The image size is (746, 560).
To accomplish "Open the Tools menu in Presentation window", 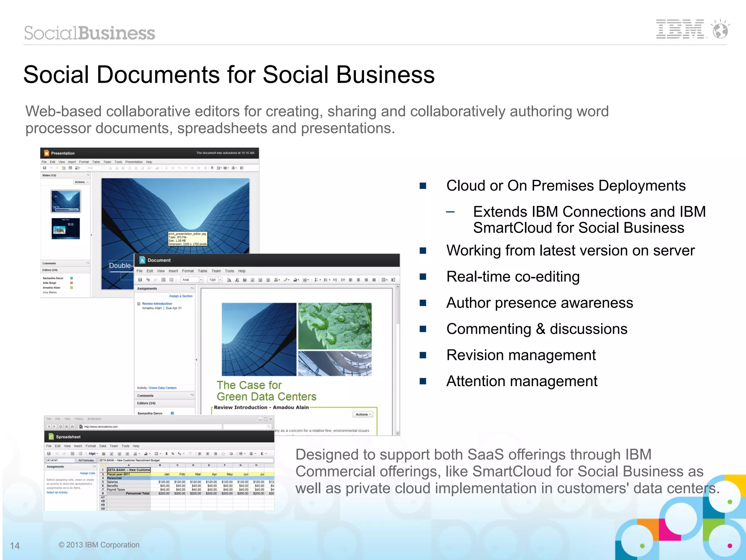I will [118, 162].
